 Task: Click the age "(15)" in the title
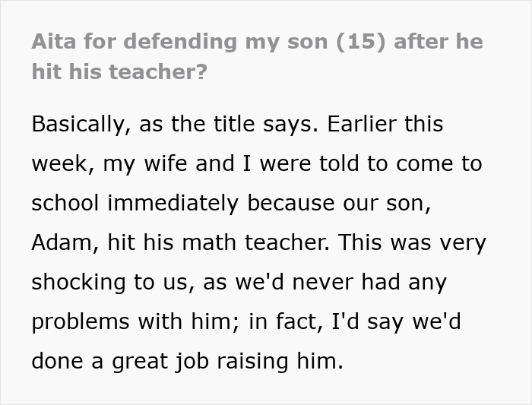pyautogui.click(x=361, y=42)
